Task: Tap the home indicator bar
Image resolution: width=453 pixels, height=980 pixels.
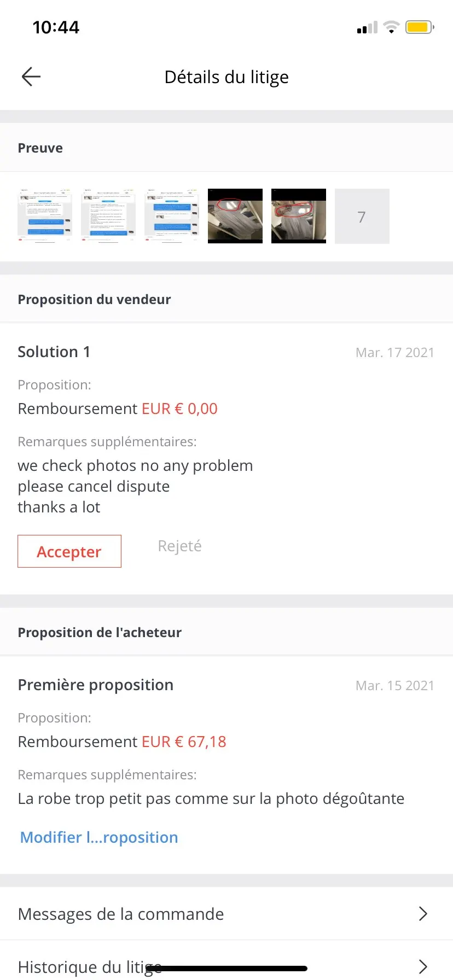Action: click(226, 969)
